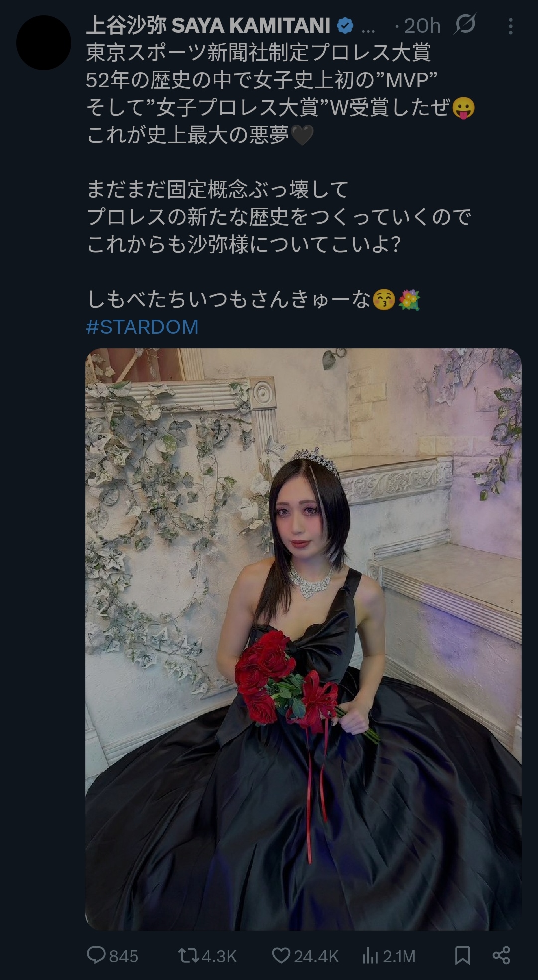Click the Grok slashed-circle icon
The width and height of the screenshot is (538, 980).
tap(465, 24)
